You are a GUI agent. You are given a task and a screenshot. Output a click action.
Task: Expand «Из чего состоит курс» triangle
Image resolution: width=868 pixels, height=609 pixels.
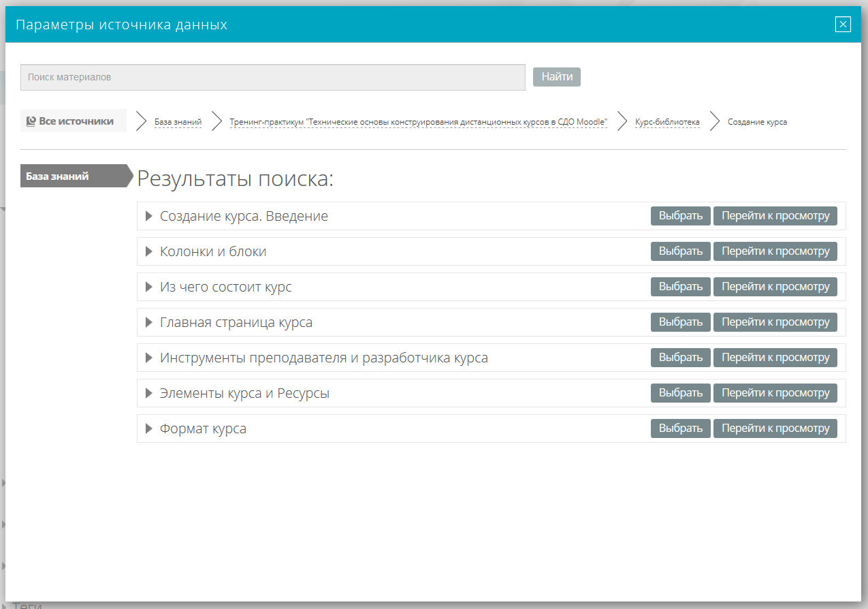tap(149, 287)
